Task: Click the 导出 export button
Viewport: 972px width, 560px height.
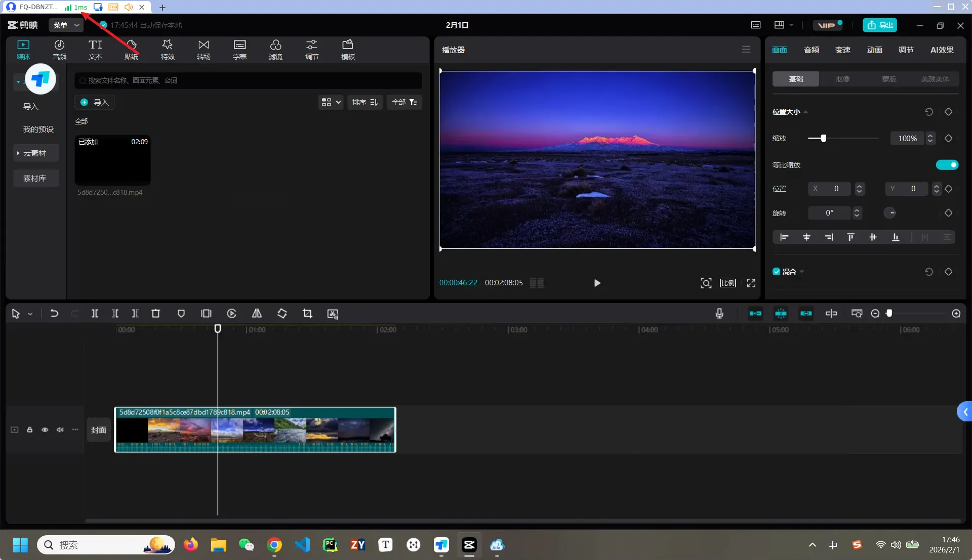Action: pos(880,25)
